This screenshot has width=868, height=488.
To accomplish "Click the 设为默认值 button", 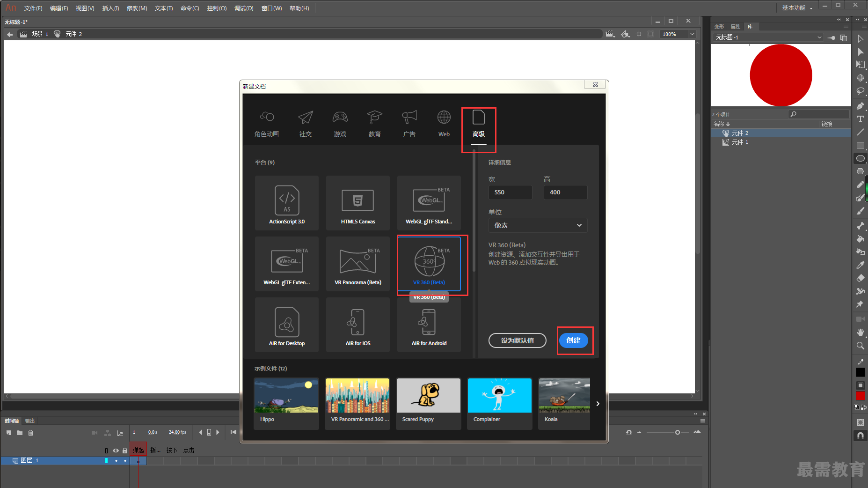I will (518, 340).
